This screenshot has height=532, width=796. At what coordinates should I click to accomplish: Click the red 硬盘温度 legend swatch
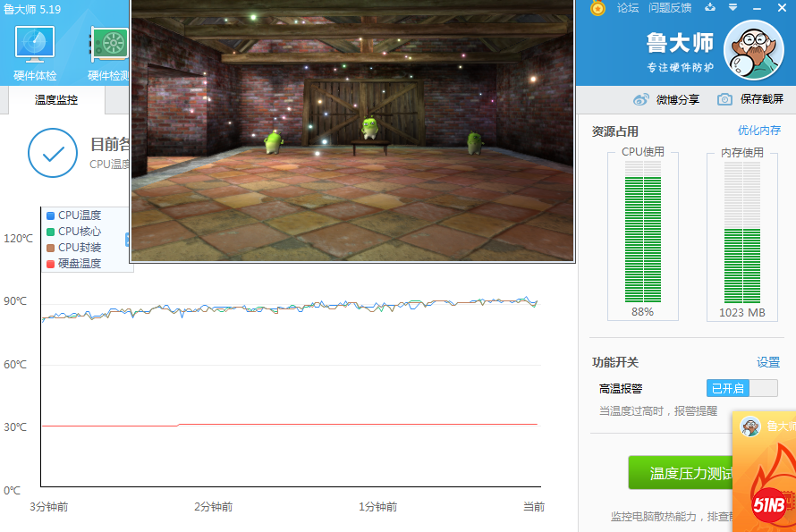pyautogui.click(x=50, y=264)
